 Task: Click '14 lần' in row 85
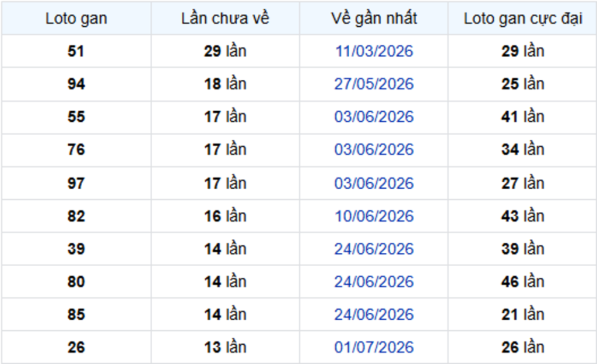pos(225,314)
